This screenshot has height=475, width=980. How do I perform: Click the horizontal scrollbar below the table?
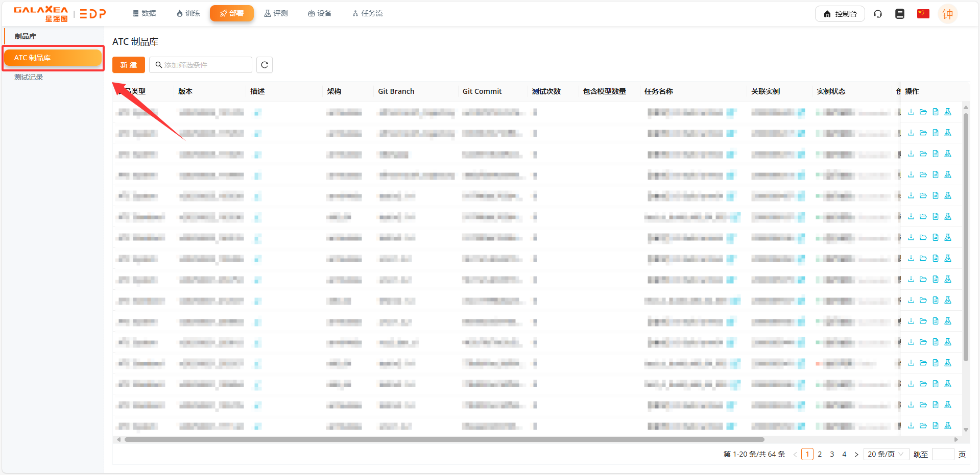(444, 439)
